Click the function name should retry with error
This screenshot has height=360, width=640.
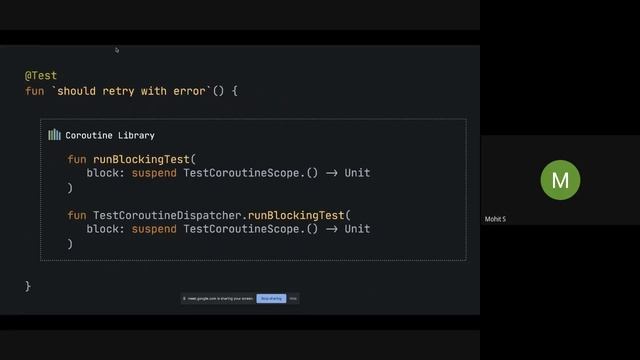131,91
